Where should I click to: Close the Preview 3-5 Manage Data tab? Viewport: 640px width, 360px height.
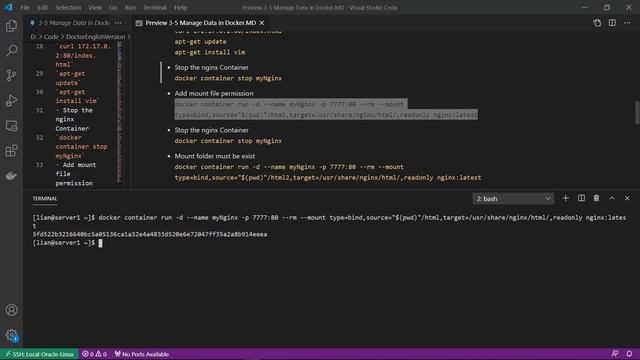point(262,23)
